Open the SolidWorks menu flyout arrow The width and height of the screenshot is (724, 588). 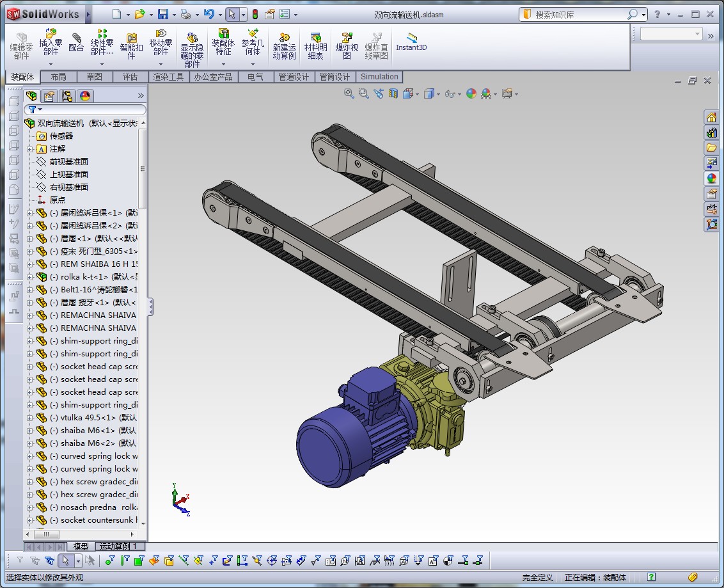coord(88,14)
